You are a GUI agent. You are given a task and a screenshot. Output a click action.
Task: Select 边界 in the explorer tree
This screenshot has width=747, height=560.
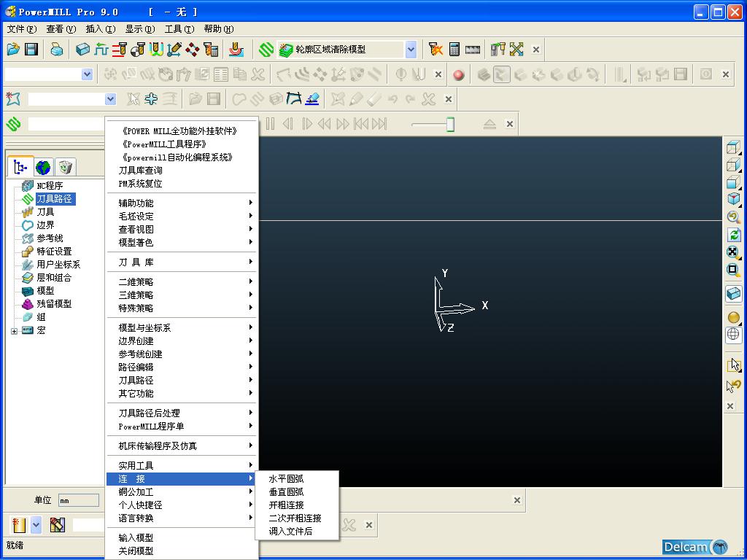(45, 225)
